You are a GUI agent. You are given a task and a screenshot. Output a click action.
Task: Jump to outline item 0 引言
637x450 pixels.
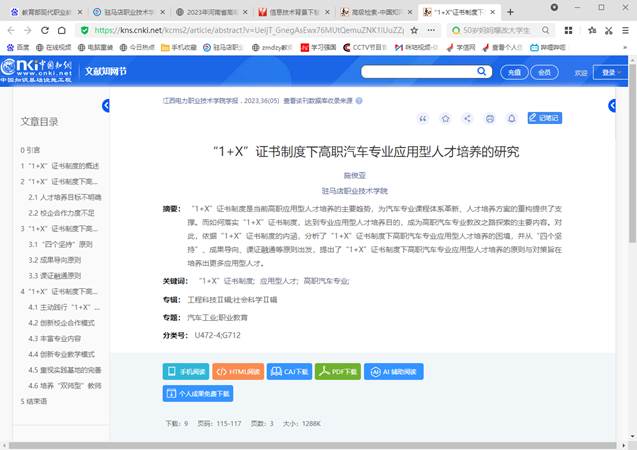pyautogui.click(x=30, y=150)
